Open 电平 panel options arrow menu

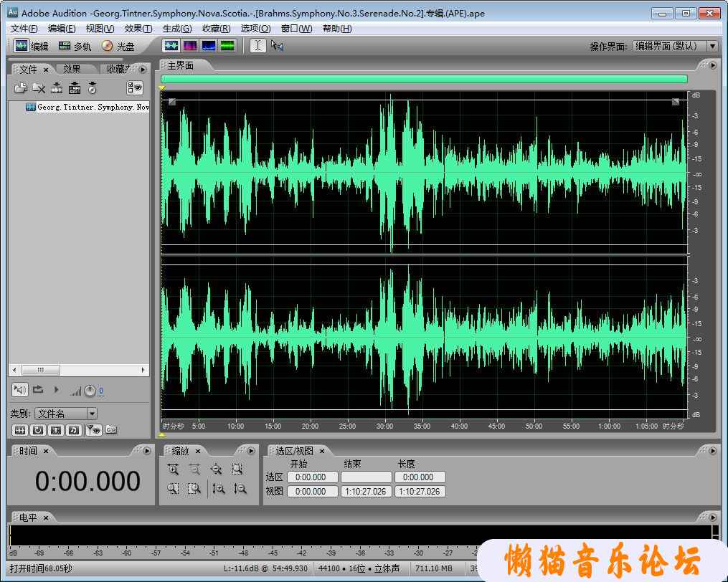point(713,517)
